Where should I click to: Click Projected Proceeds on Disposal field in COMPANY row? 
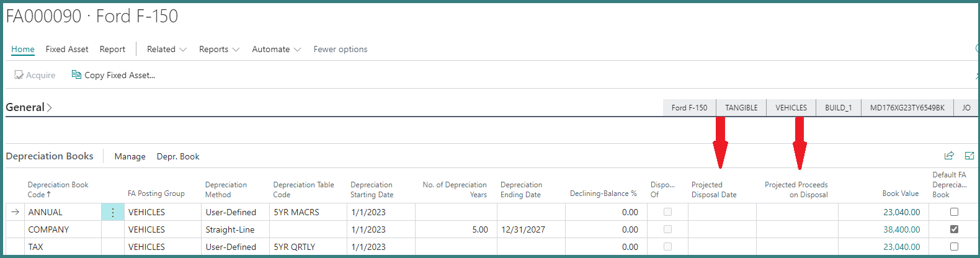click(x=797, y=229)
